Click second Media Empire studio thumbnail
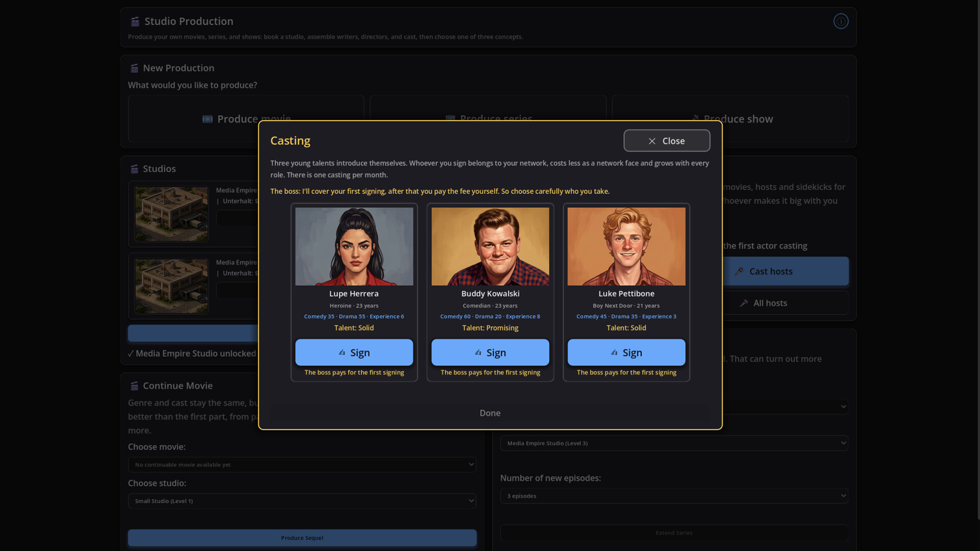Screen dimensions: 980x551 click(x=171, y=286)
